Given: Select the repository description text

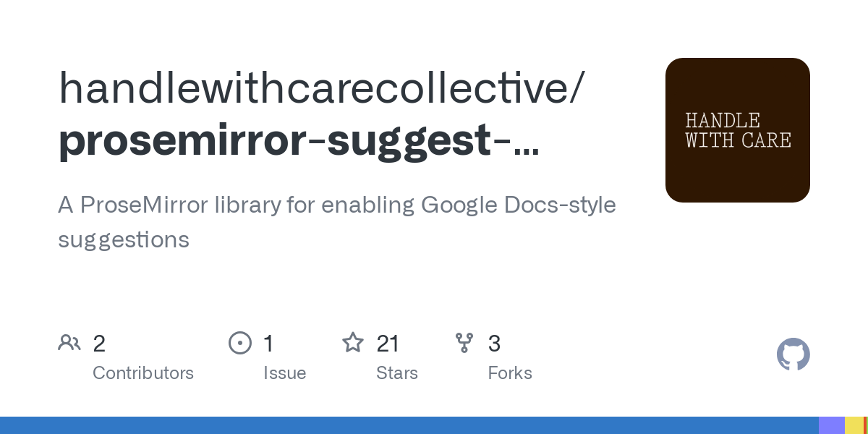Looking at the screenshot, I should click(336, 221).
